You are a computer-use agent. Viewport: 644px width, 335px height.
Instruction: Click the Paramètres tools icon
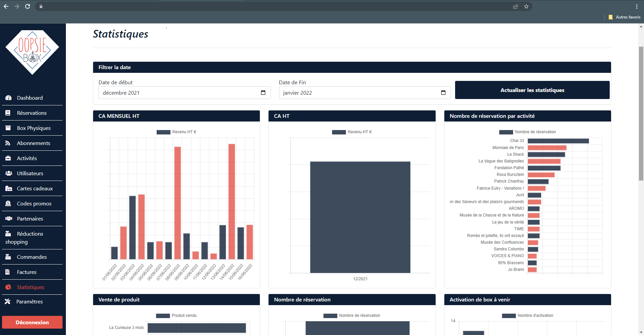(x=8, y=302)
